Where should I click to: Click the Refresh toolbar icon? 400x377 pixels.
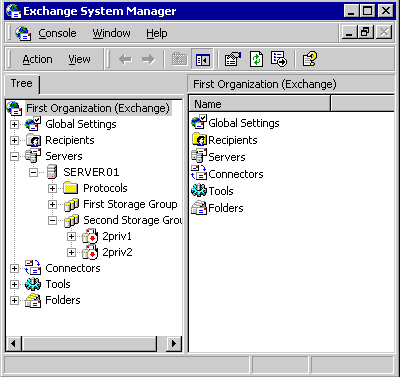point(256,59)
